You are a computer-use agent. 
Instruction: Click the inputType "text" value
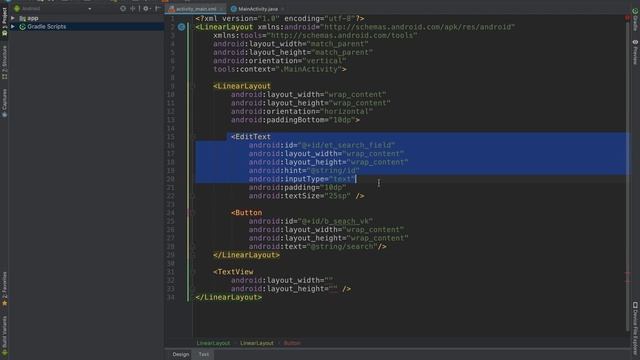click(x=342, y=179)
